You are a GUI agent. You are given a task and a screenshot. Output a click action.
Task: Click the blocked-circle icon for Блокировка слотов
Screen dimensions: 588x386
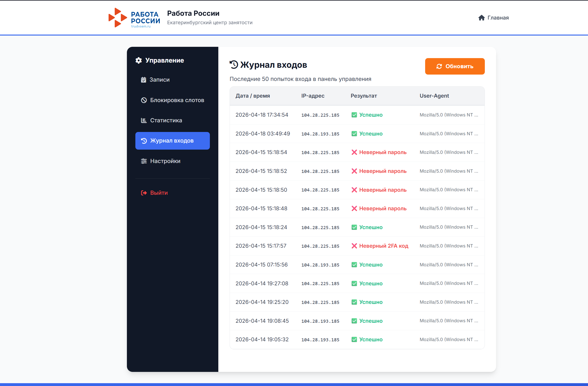click(x=144, y=100)
